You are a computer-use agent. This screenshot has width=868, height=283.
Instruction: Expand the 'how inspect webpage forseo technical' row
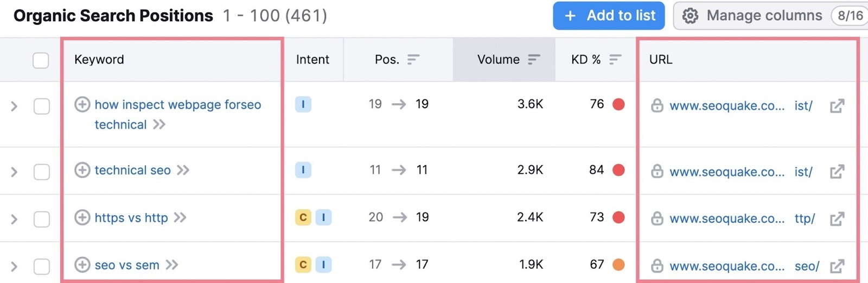(x=15, y=106)
